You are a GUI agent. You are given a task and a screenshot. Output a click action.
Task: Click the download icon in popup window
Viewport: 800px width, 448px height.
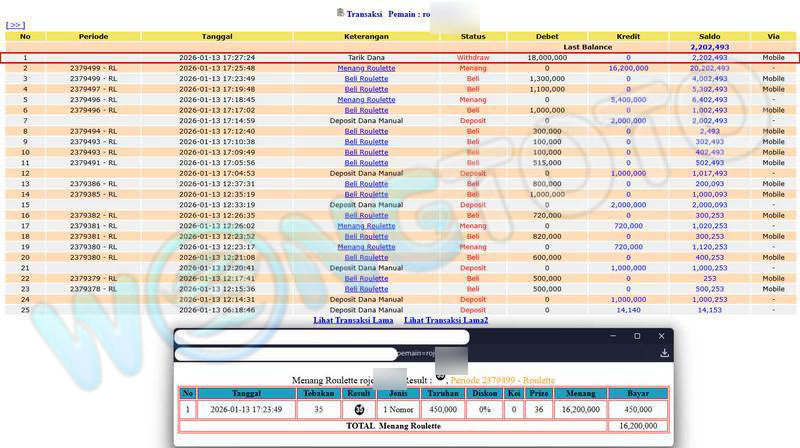click(x=664, y=353)
